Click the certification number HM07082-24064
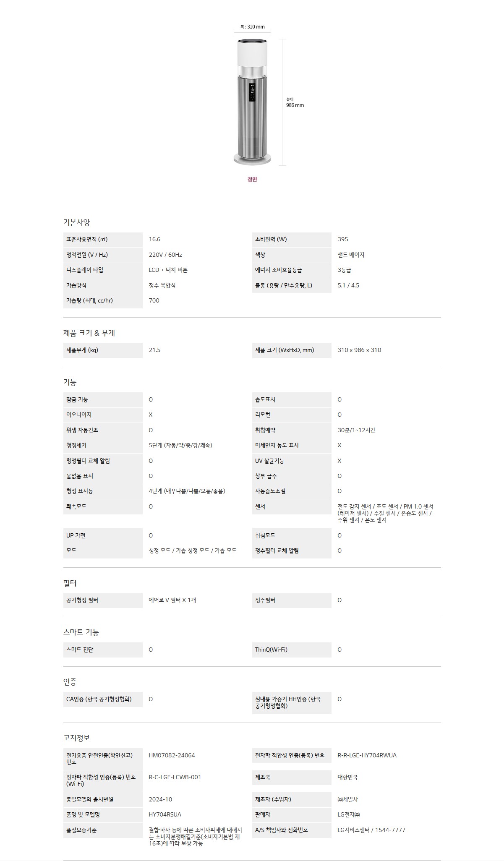504x861 pixels. 172,755
